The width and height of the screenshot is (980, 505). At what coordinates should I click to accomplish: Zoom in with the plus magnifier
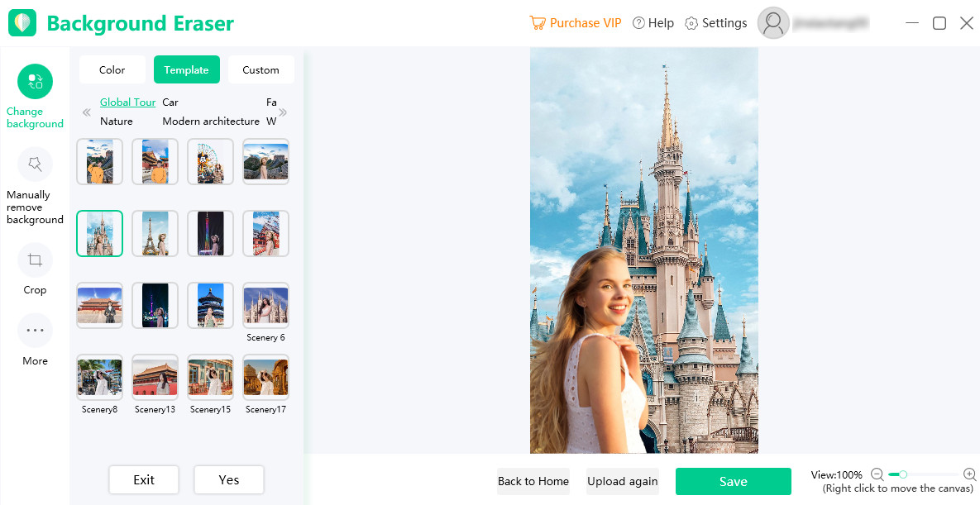970,474
